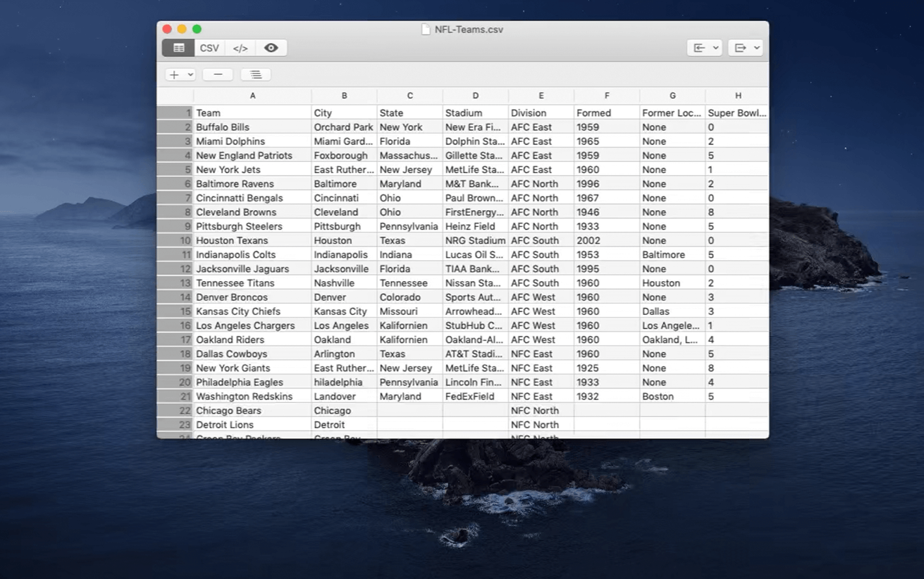The height and width of the screenshot is (579, 924).
Task: Select the 'NRG Stadium' cell
Action: [476, 240]
